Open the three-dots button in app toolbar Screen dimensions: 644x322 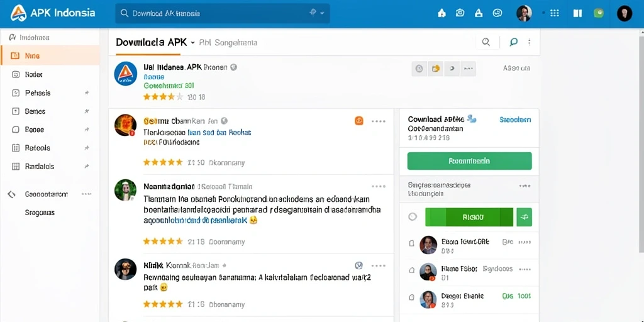pyautogui.click(x=468, y=69)
